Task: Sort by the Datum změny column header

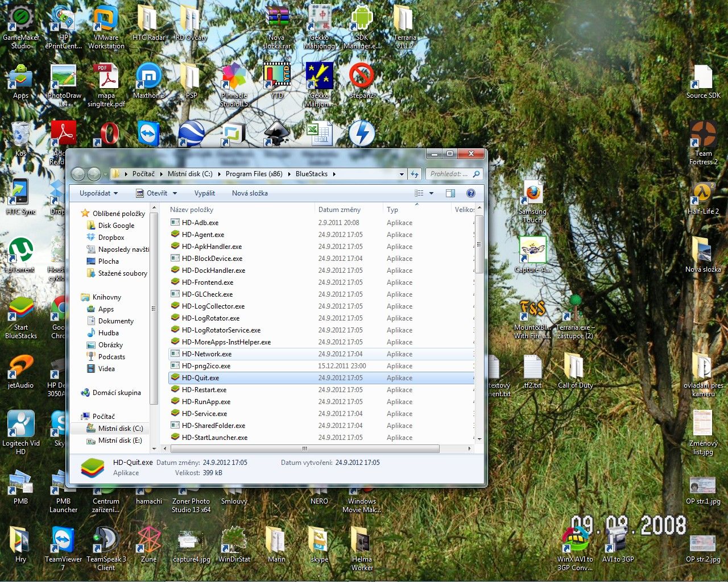Action: coord(340,210)
